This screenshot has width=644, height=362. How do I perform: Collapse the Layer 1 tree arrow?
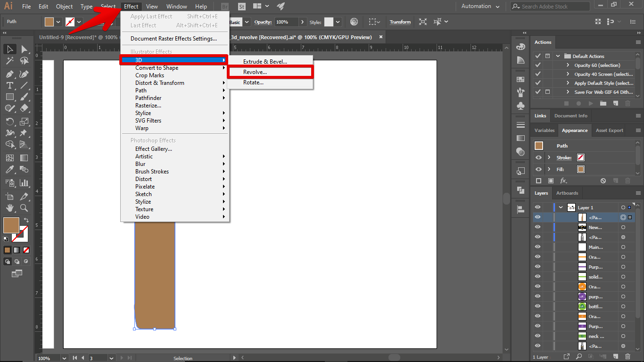pyautogui.click(x=561, y=207)
